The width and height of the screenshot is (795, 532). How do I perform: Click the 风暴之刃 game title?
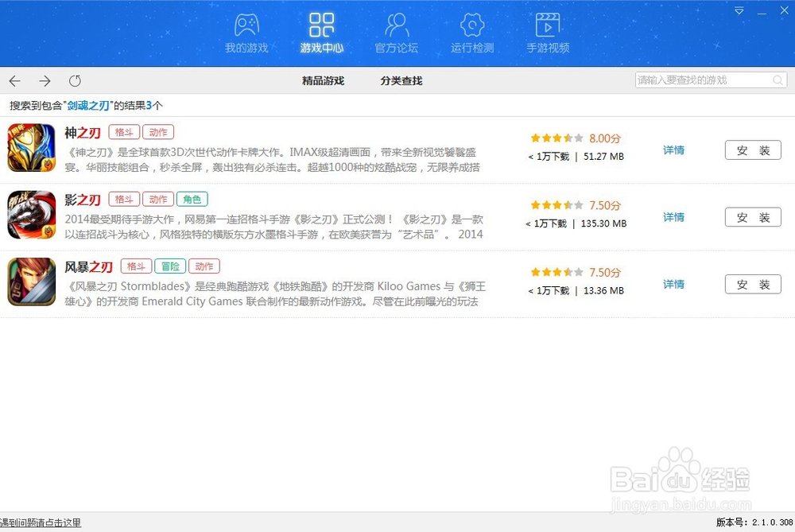coord(89,266)
